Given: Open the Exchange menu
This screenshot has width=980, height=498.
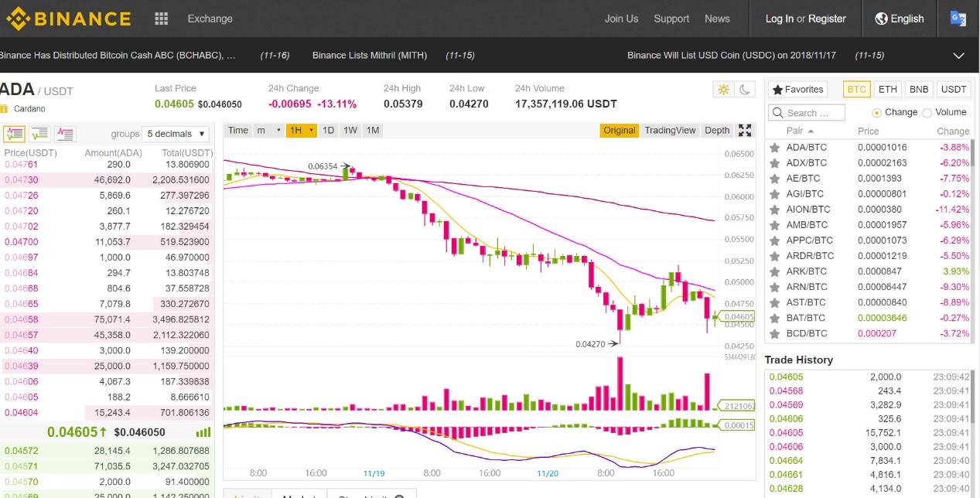Looking at the screenshot, I should [x=210, y=19].
